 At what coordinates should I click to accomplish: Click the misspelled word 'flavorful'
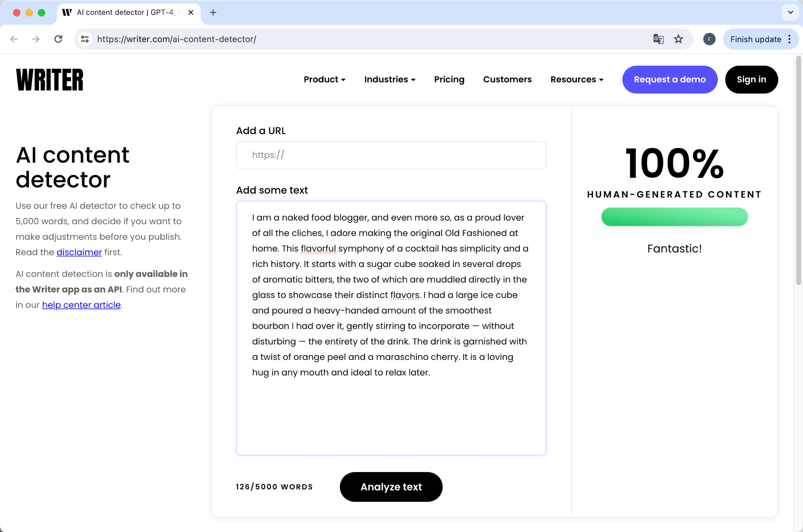(318, 249)
